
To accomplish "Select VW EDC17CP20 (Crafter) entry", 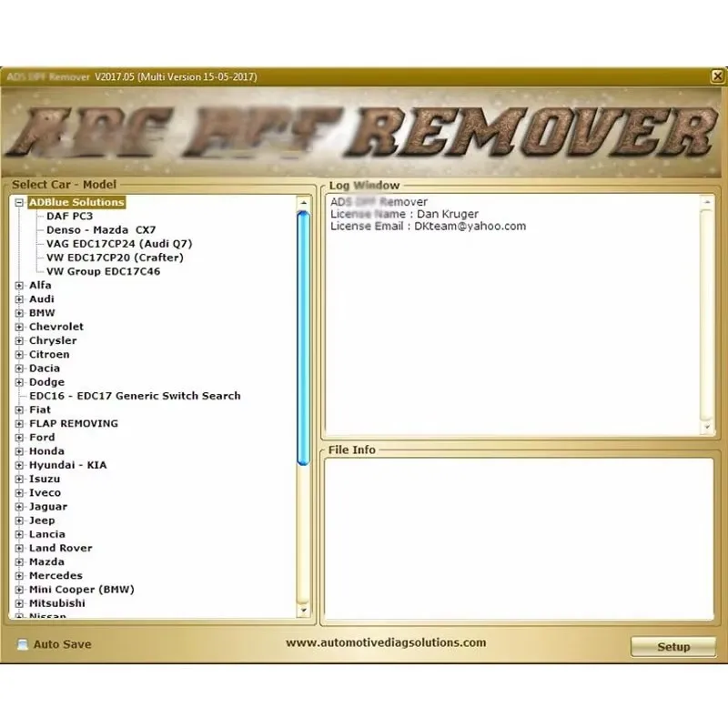I will point(116,258).
